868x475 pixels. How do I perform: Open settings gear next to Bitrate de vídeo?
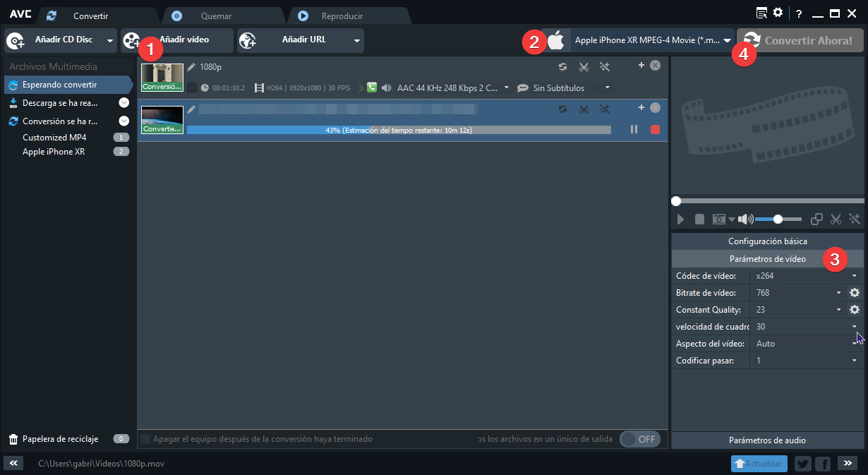click(855, 293)
